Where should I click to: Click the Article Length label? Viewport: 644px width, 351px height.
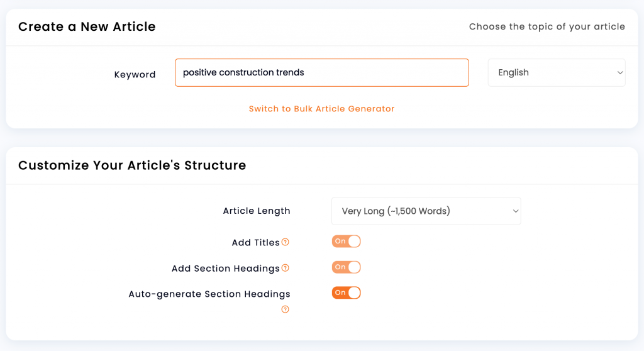click(x=257, y=211)
